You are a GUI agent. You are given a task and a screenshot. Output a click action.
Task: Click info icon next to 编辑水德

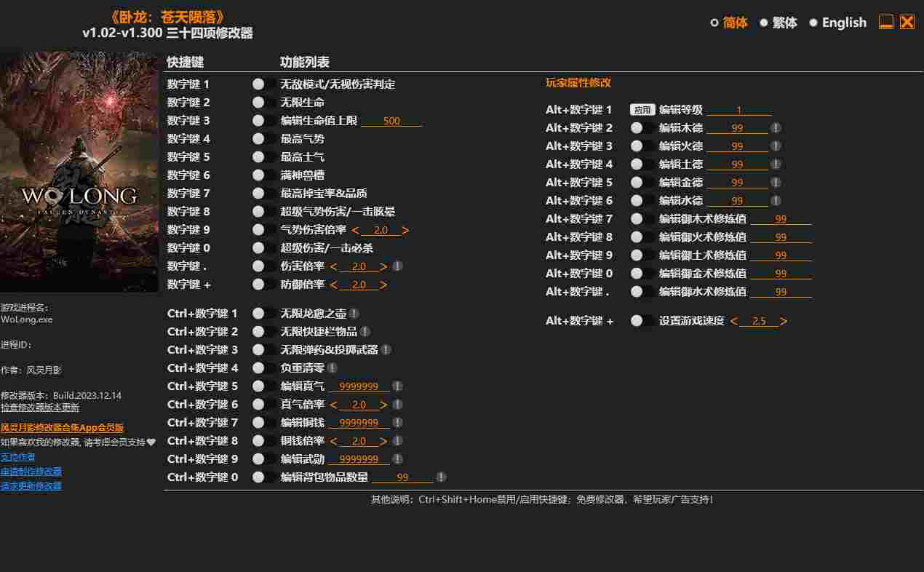coord(776,201)
